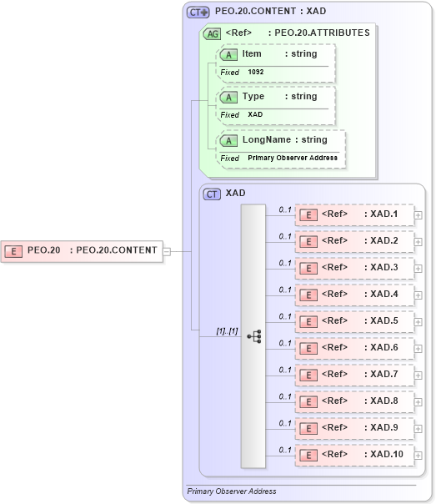This screenshot has width=436, height=504.
Task: Select the Type : string attribute label
Action: click(x=279, y=97)
